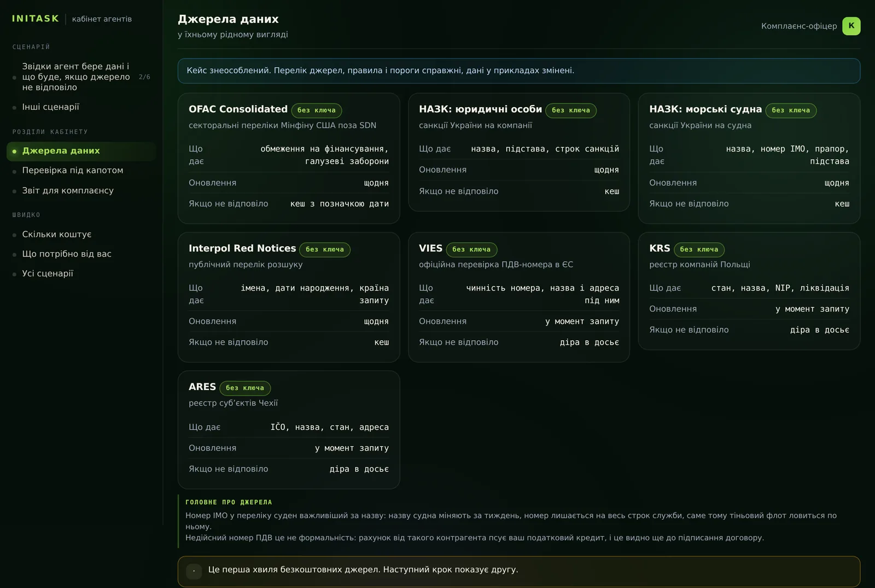Screen dimensions: 875x588
Task: Click the INITASK logo
Action: click(x=36, y=19)
